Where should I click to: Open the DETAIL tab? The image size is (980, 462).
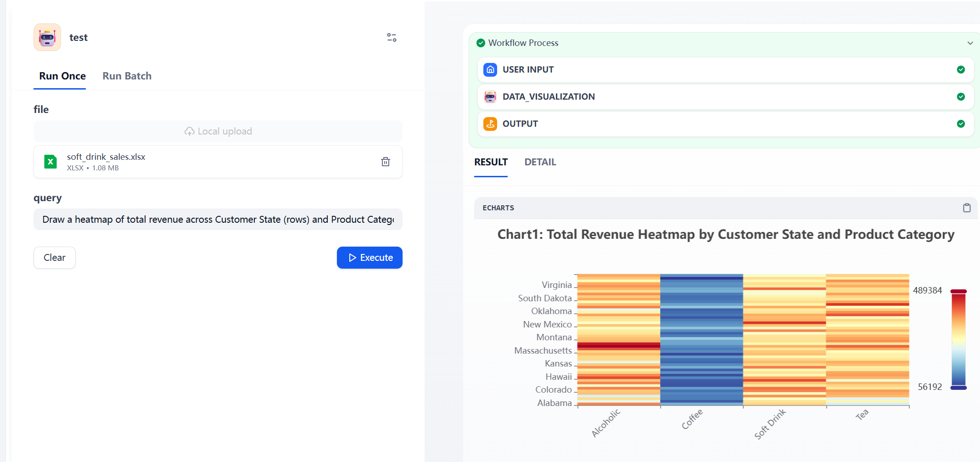[x=540, y=162]
